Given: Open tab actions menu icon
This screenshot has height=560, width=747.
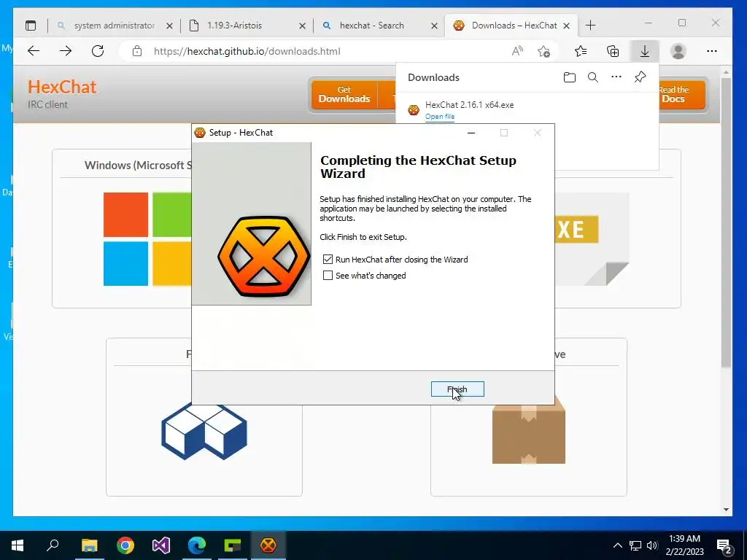Looking at the screenshot, I should coord(31,26).
